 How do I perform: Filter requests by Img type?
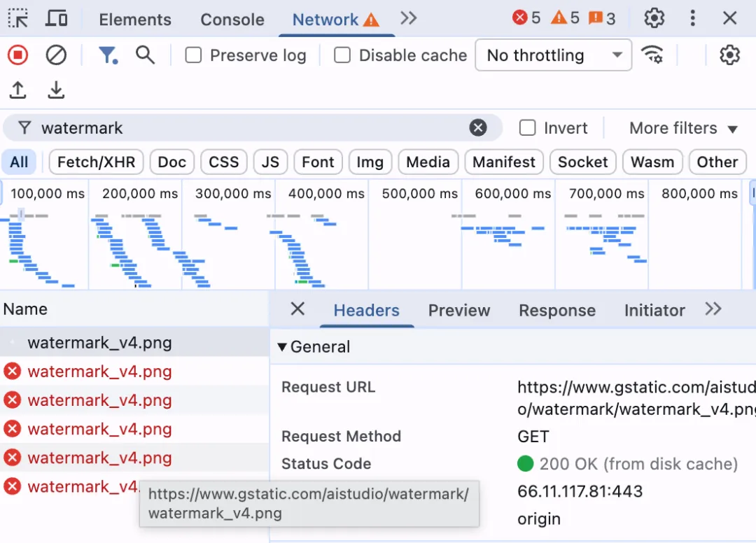point(370,162)
